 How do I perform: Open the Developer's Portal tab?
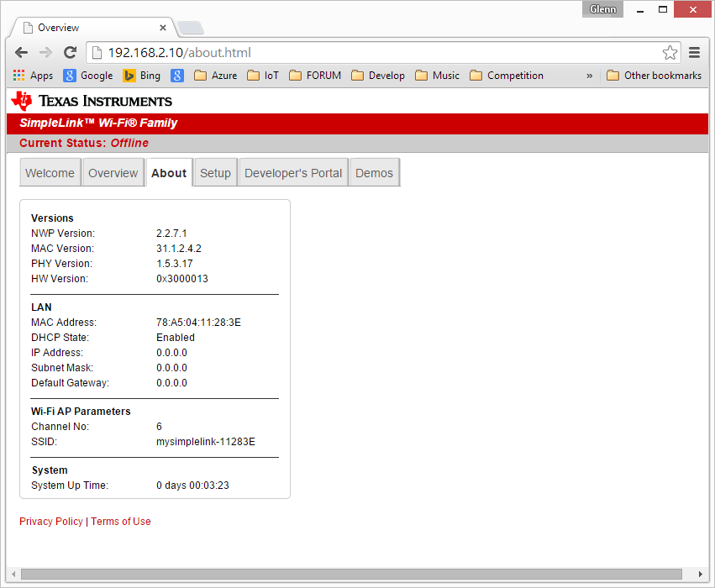click(293, 173)
